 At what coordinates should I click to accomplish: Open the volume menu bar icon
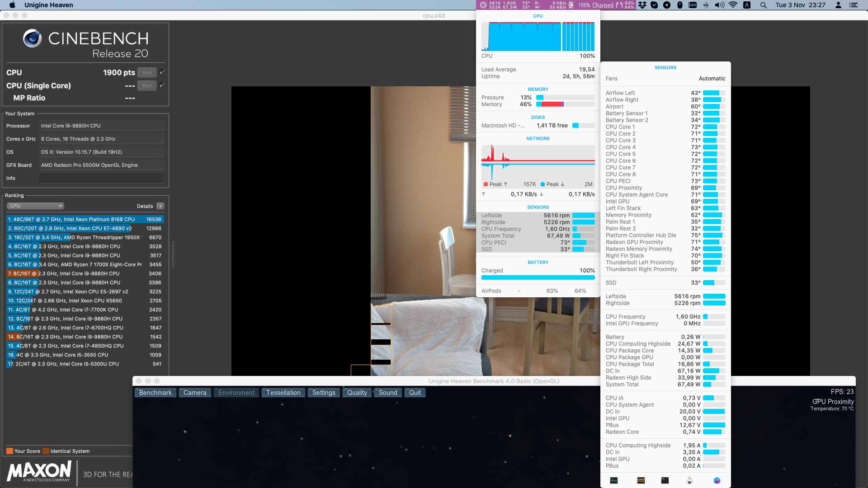(x=719, y=5)
